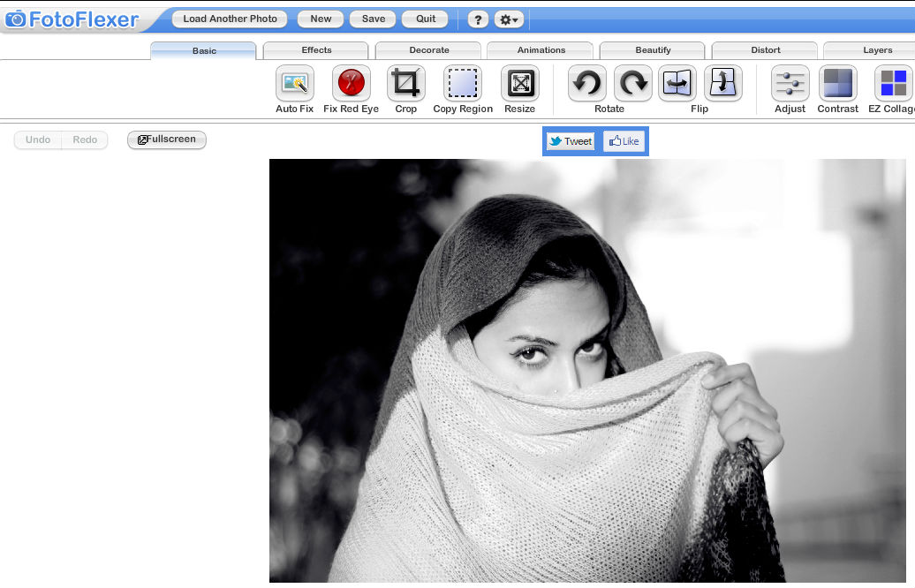Open the gear settings dropdown

pyautogui.click(x=509, y=19)
